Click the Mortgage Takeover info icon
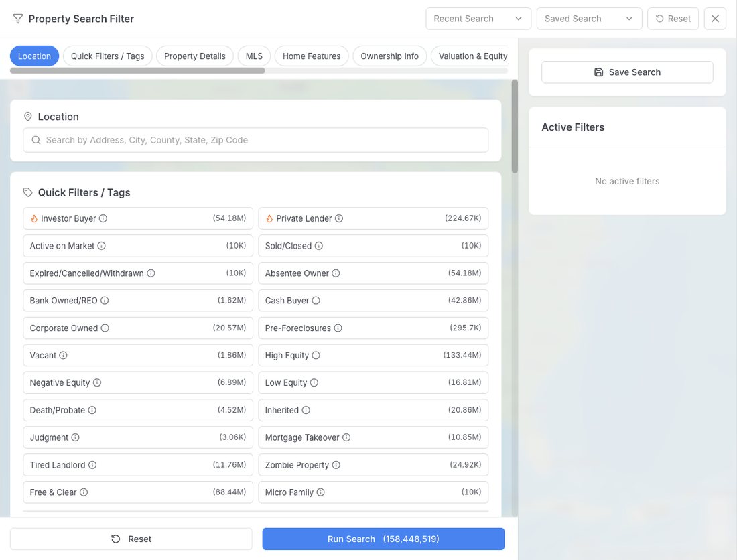Screen dimensions: 737x560 point(346,437)
